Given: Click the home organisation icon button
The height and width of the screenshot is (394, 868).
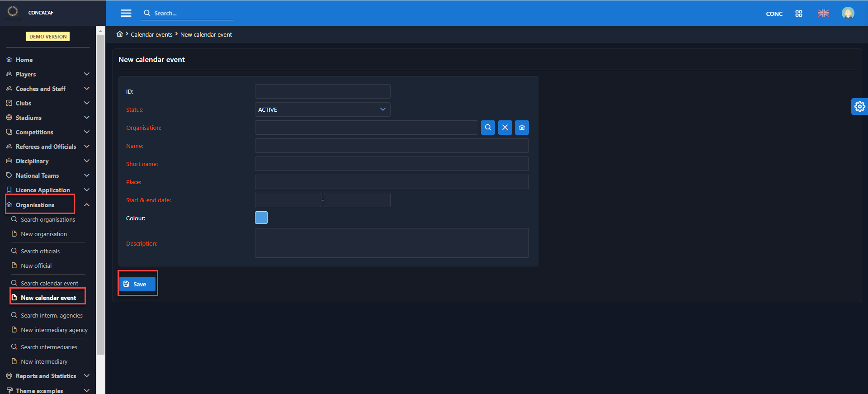Looking at the screenshot, I should (x=522, y=128).
